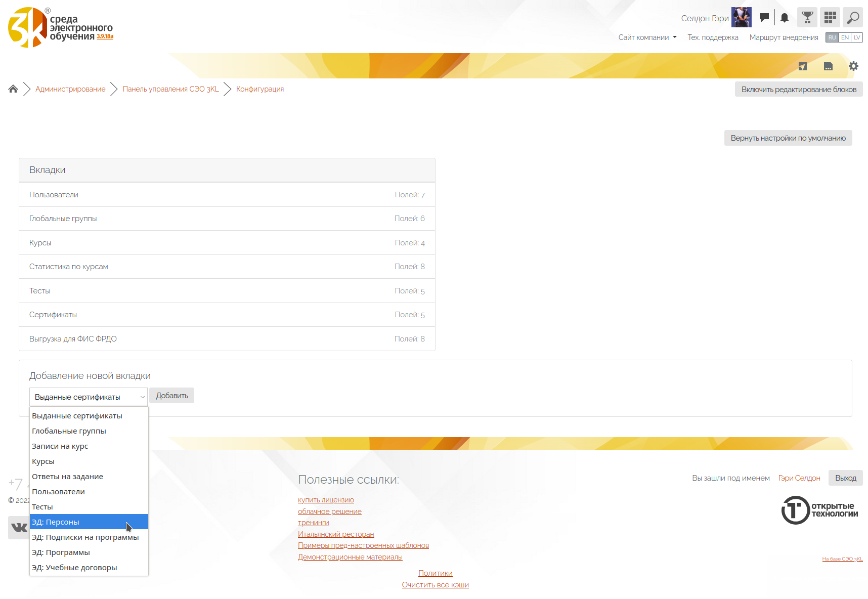Viewport: 868px width, 599px height.
Task: Open the notifications bell
Action: tap(784, 18)
